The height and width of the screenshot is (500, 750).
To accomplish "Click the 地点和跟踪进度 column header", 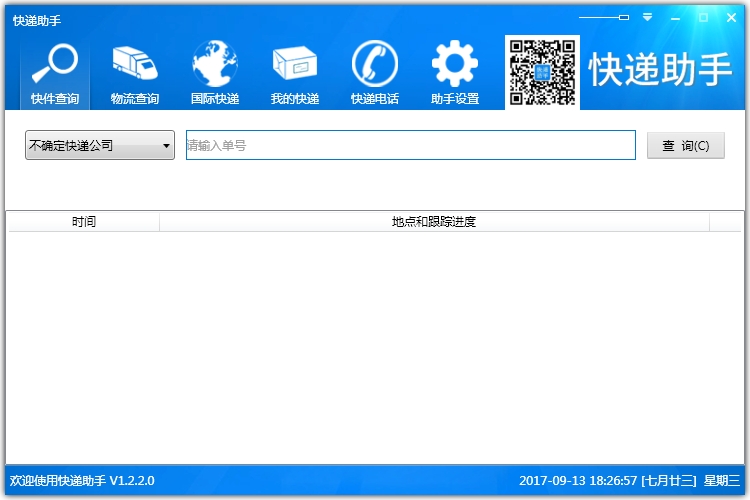I will point(434,222).
